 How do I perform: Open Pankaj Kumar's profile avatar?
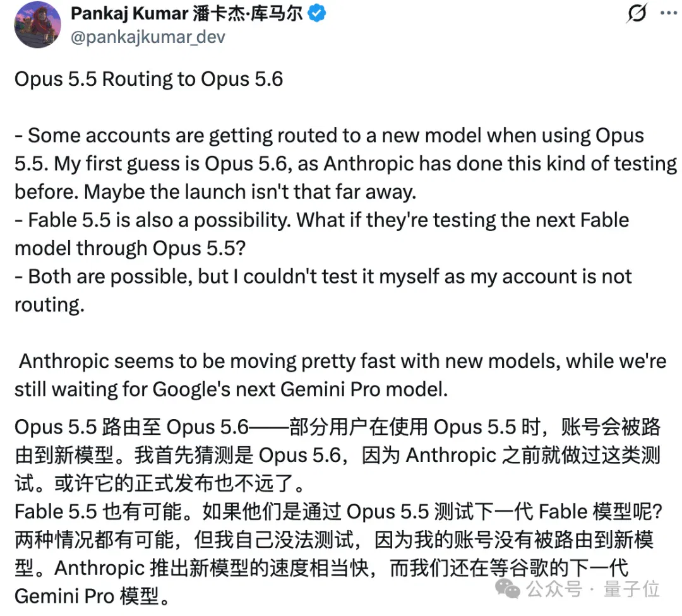pos(37,25)
